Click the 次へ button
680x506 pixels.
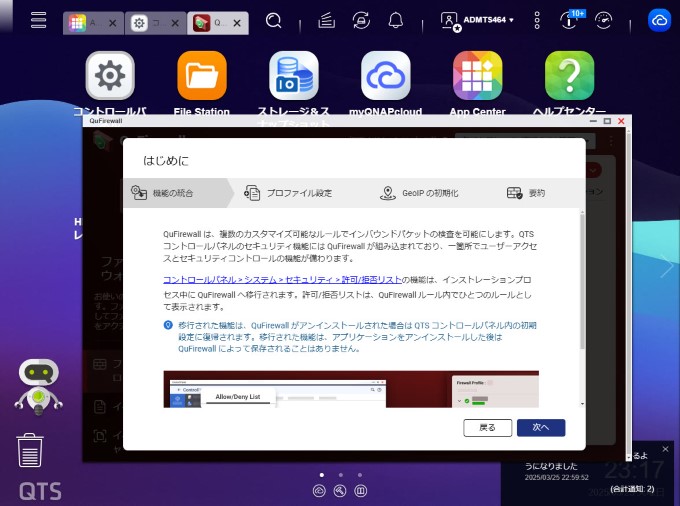(541, 428)
